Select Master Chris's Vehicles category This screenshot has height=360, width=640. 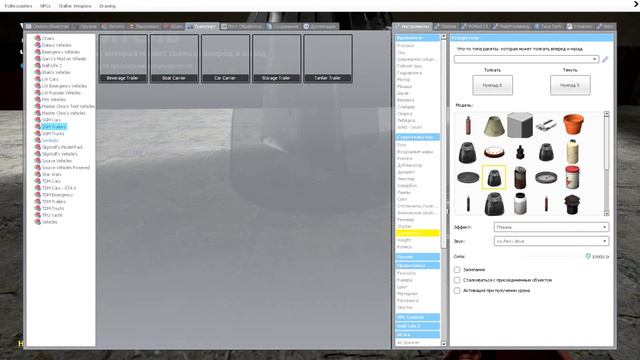coord(63,113)
